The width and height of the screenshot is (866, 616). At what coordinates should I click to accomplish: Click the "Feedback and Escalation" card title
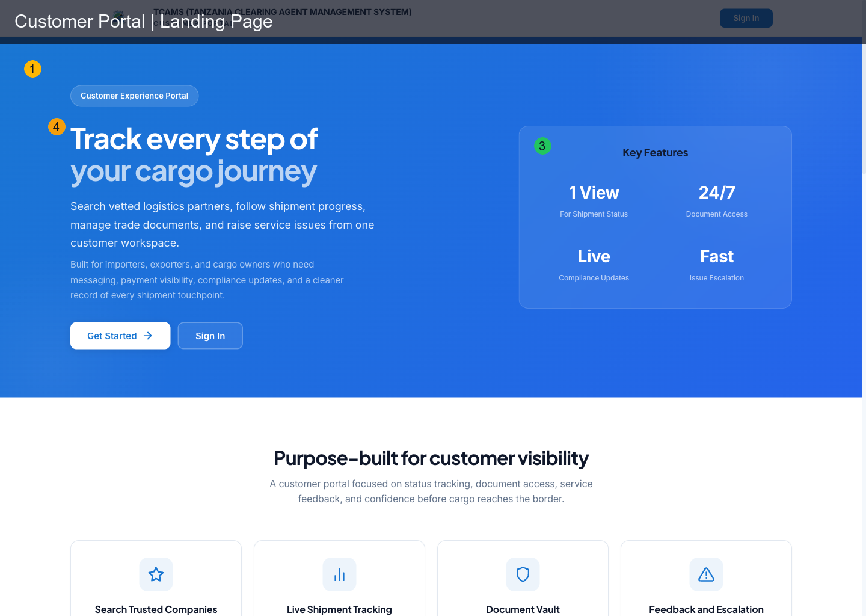pos(706,609)
